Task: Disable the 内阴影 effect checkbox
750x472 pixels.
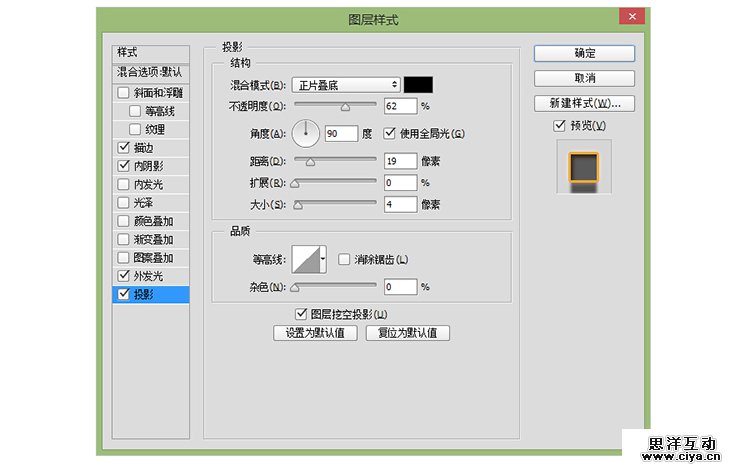Action: coord(124,166)
